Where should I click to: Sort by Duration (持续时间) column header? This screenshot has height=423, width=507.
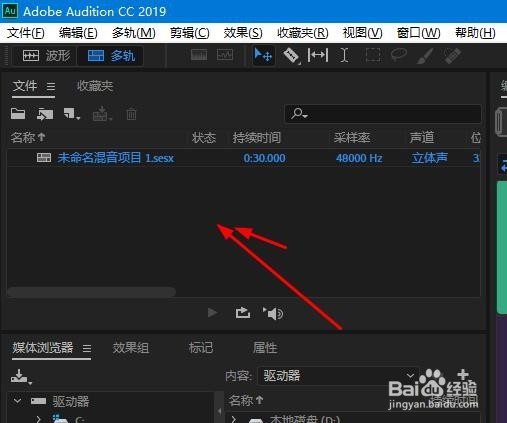click(256, 137)
